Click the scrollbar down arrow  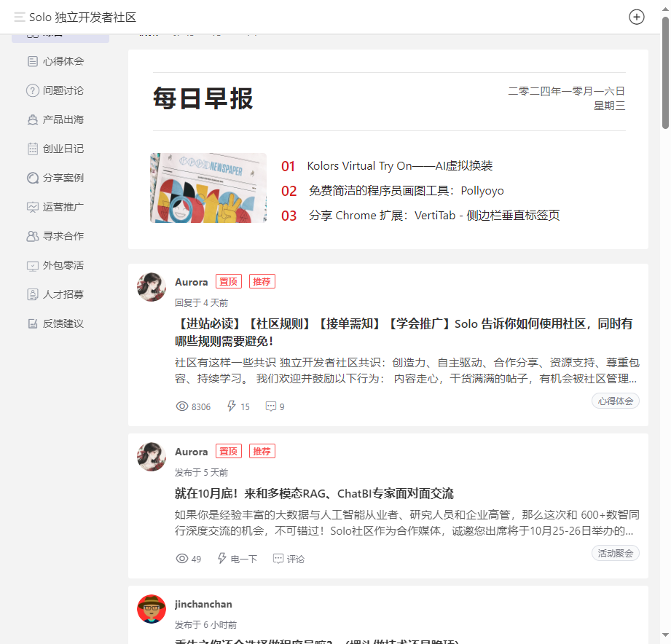pos(665,635)
